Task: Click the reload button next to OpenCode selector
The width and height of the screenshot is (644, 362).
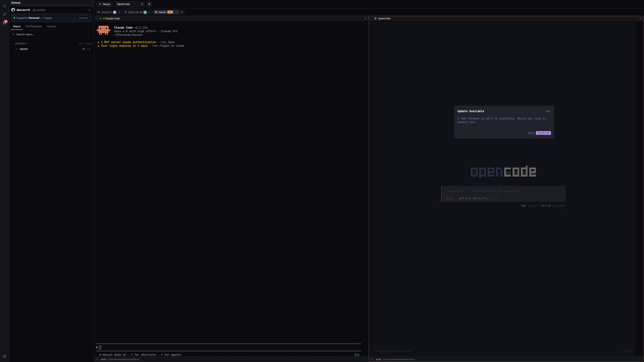Action: [x=149, y=4]
